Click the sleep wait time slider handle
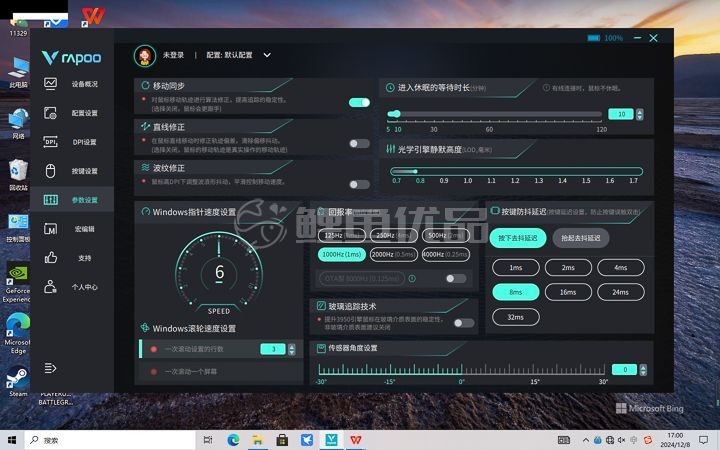 tap(396, 114)
